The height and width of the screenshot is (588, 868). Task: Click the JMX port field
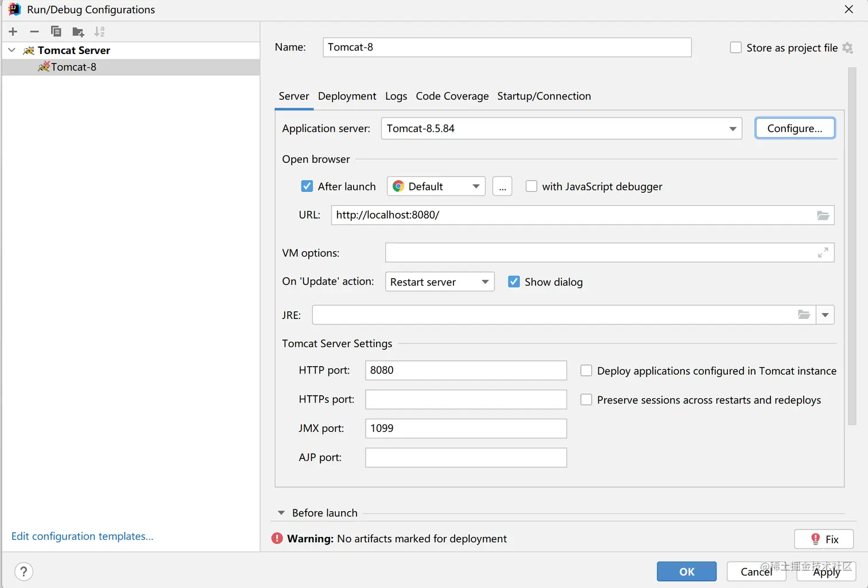point(466,429)
